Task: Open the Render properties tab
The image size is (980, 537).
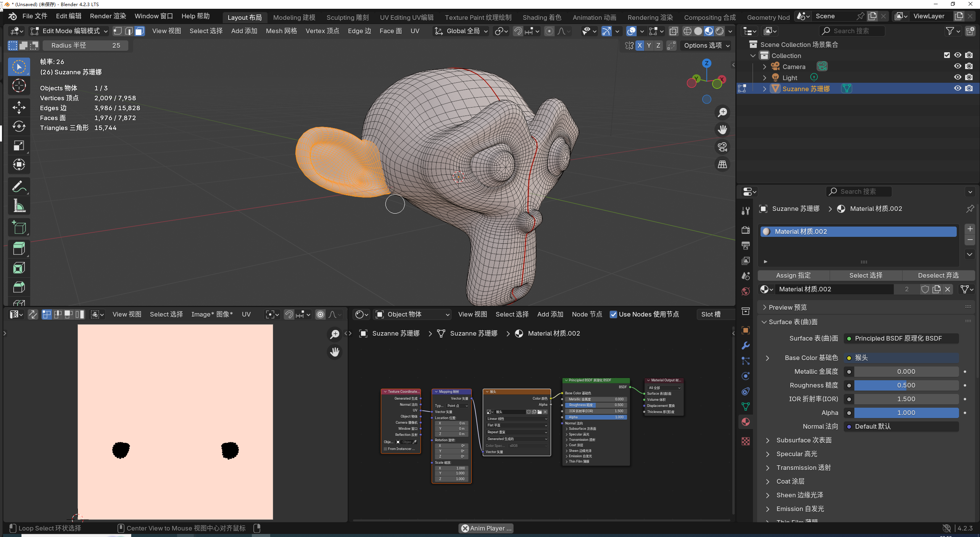Action: coord(745,230)
